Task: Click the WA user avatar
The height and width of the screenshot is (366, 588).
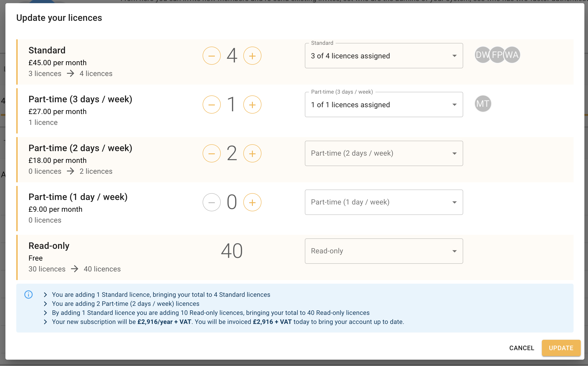Action: (512, 55)
